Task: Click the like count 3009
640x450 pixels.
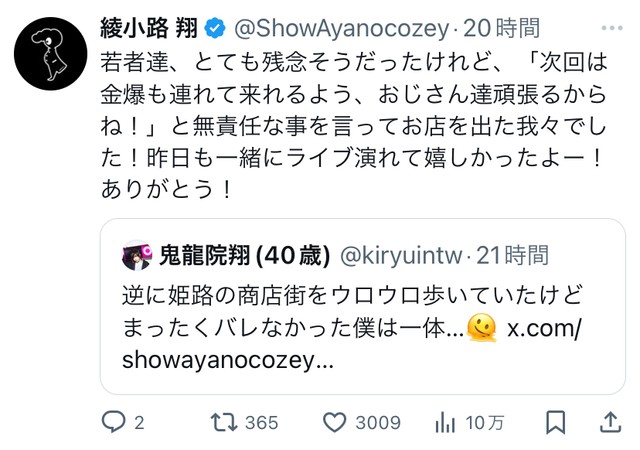Action: coord(378,423)
